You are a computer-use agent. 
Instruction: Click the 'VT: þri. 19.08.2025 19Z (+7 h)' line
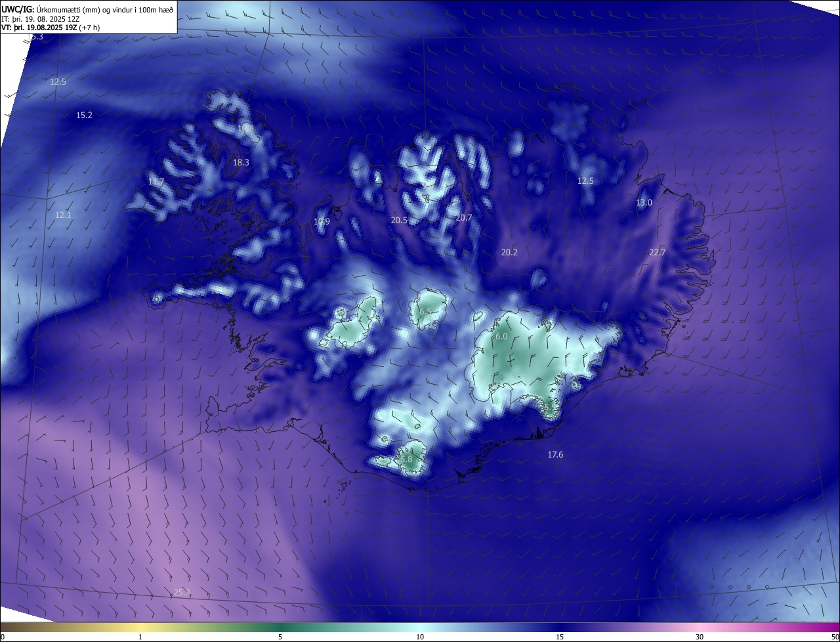(51, 28)
